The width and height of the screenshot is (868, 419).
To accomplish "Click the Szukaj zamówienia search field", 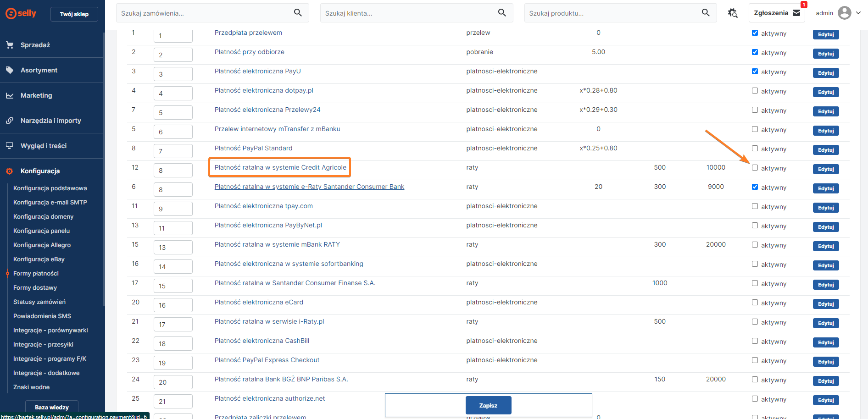I will 204,13.
